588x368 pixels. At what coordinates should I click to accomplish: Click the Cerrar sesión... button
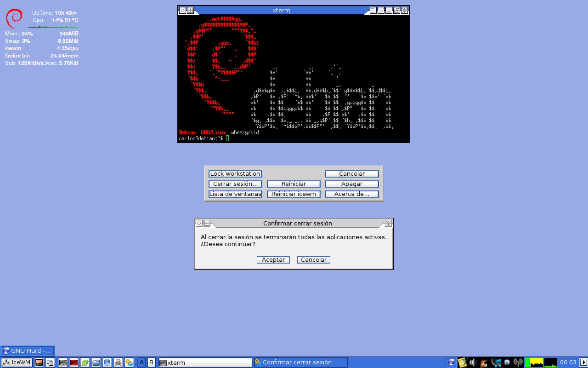235,184
